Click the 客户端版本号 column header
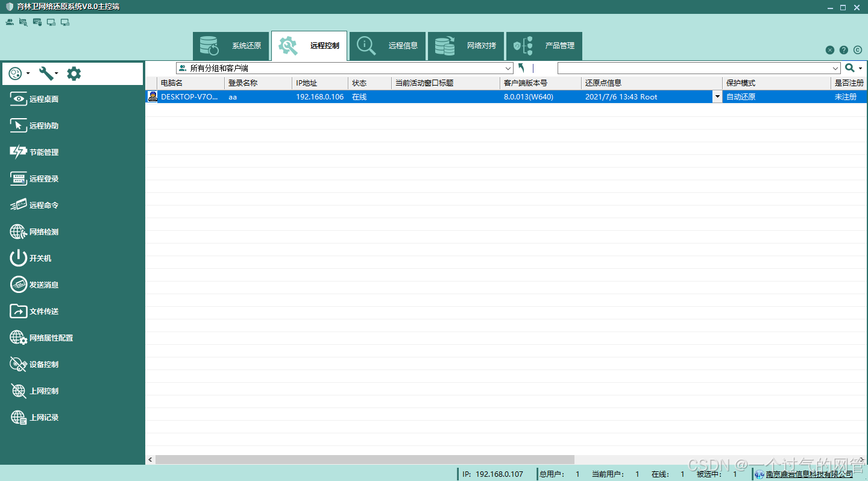The height and width of the screenshot is (481, 868). [541, 83]
